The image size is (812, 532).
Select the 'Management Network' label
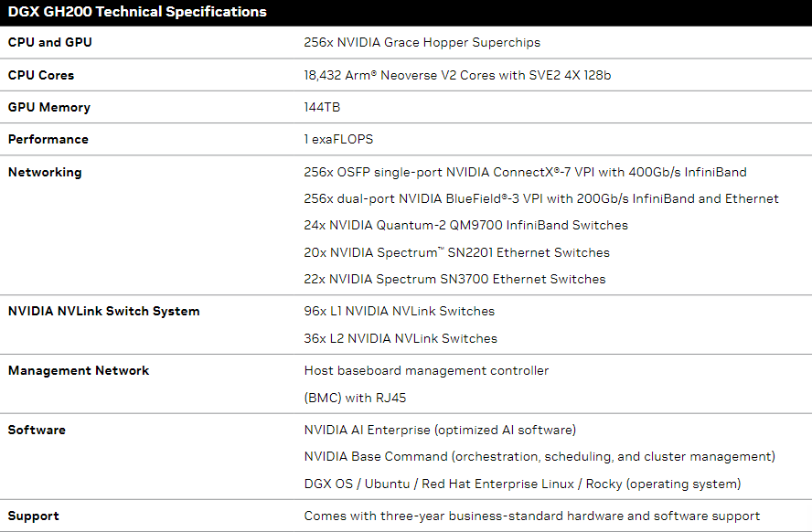pos(79,370)
